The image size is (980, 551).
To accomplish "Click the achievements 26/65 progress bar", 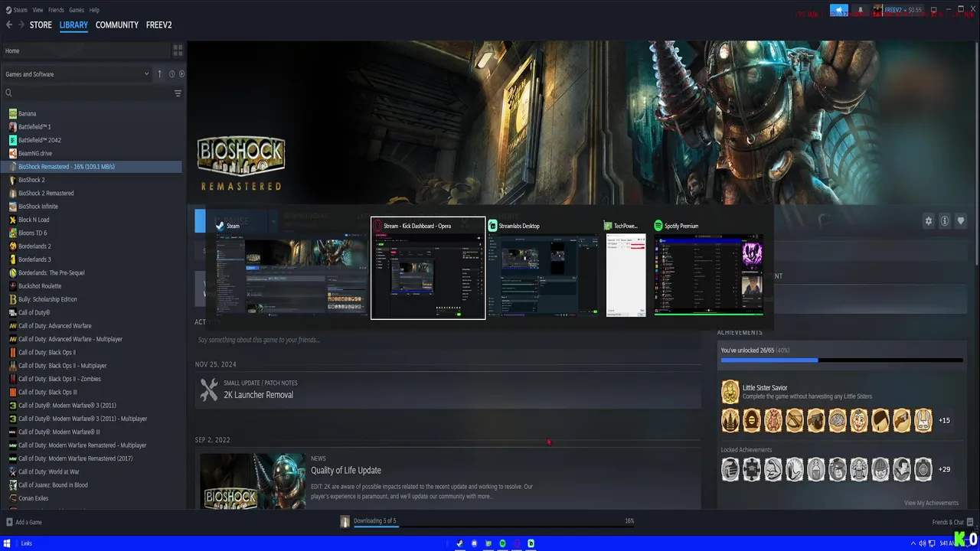I will coord(841,360).
